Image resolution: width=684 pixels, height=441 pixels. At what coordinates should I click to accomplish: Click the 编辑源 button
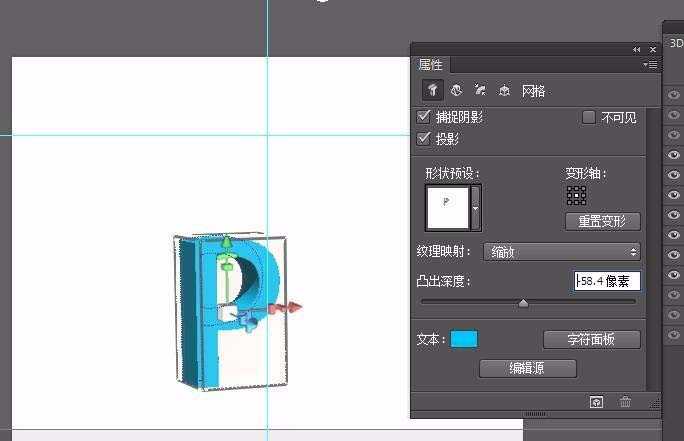(x=527, y=368)
